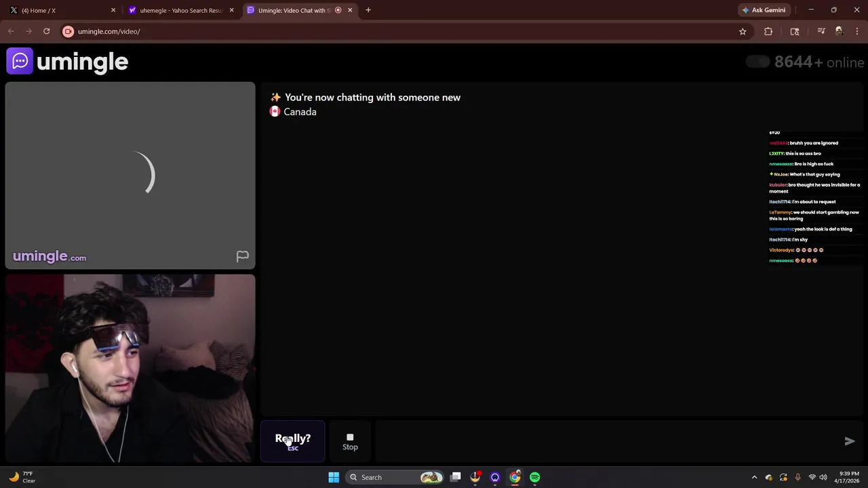Screen dimensions: 868x488
Task: Click the umingle wordmark in the header
Action: coord(82,62)
